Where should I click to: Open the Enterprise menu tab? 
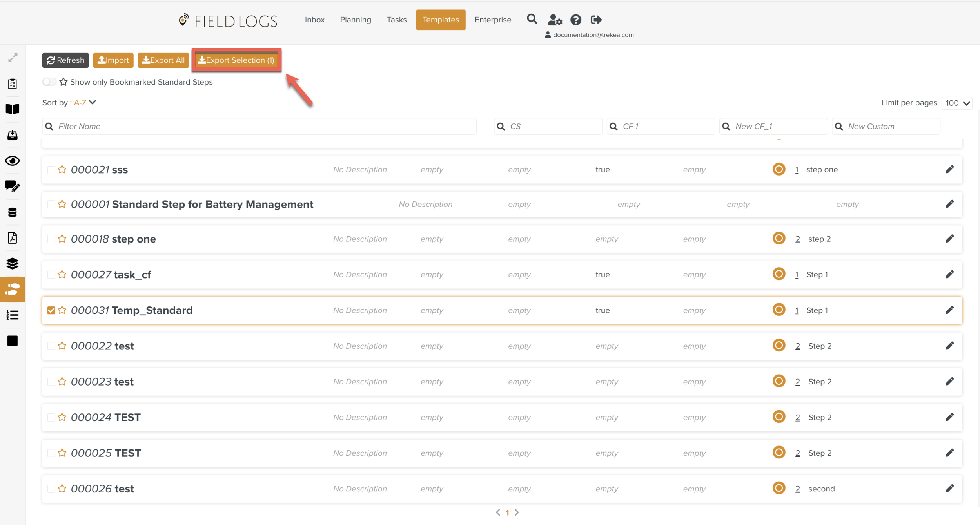point(492,20)
